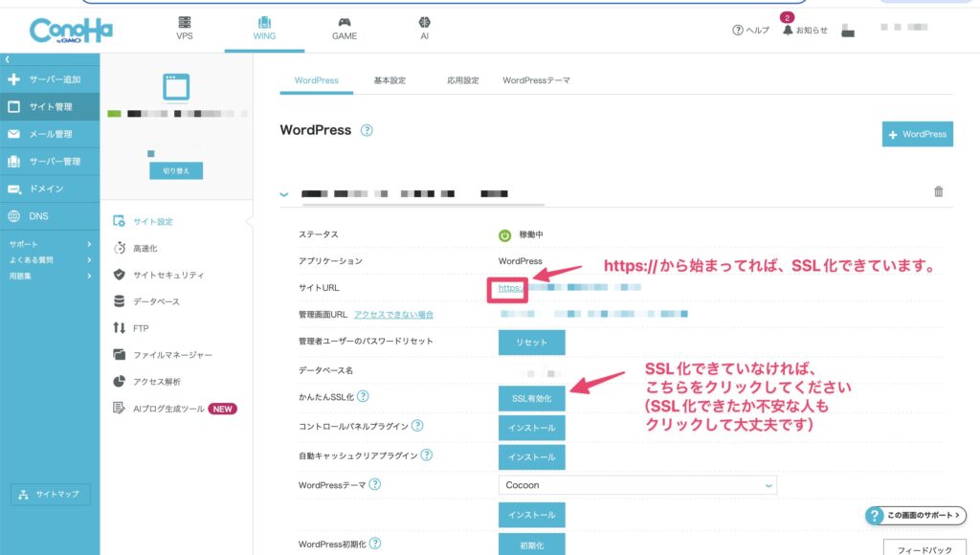Open the blurred 管理画面URL link
The width and height of the screenshot is (980, 555).
point(593,314)
